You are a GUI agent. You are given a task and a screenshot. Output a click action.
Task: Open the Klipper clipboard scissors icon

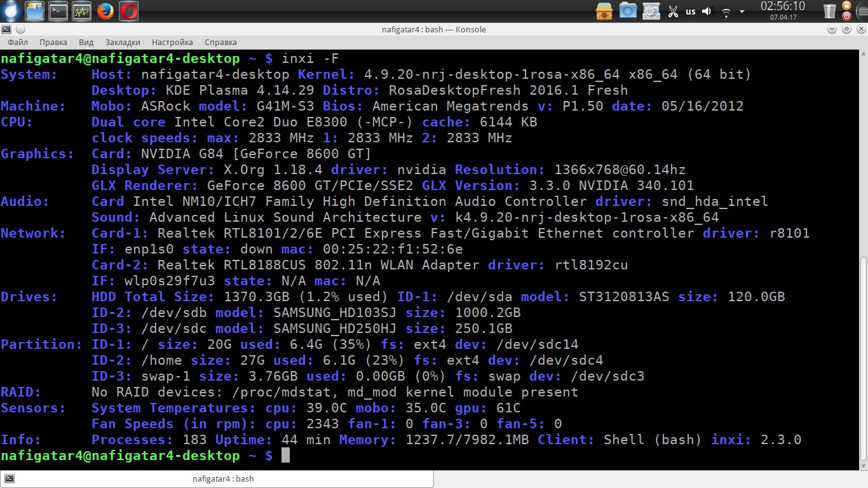coord(673,11)
